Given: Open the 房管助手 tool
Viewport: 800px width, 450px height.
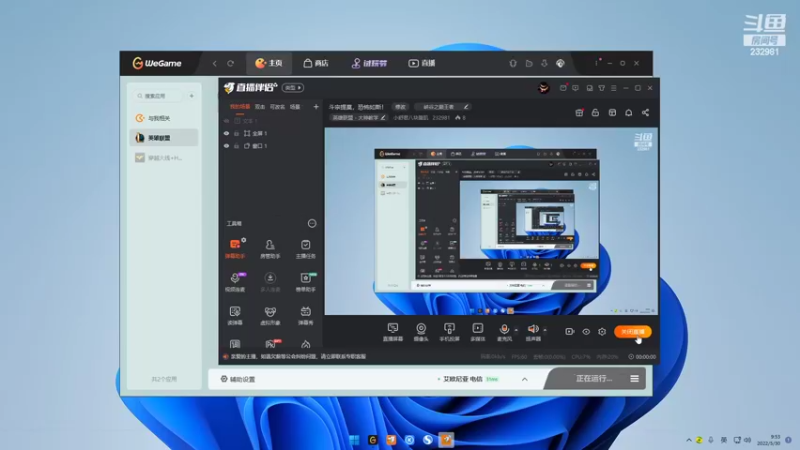Looking at the screenshot, I should click(x=270, y=248).
